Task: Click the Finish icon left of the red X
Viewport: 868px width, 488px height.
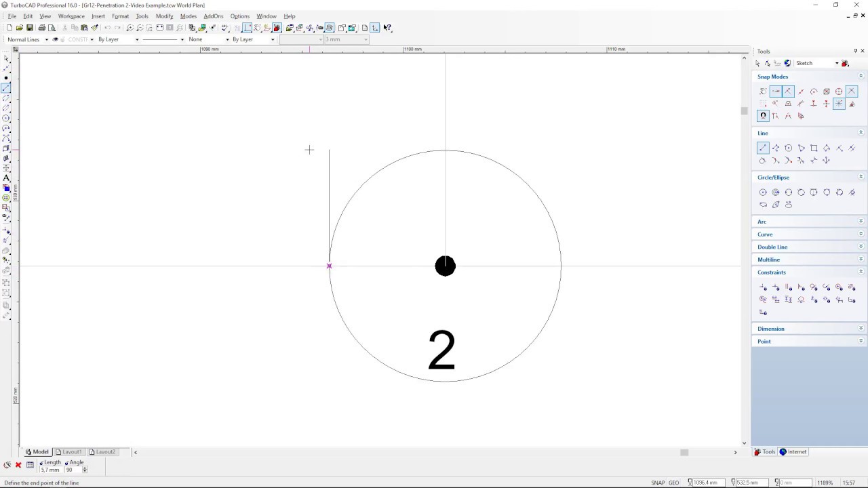Action: click(7, 465)
